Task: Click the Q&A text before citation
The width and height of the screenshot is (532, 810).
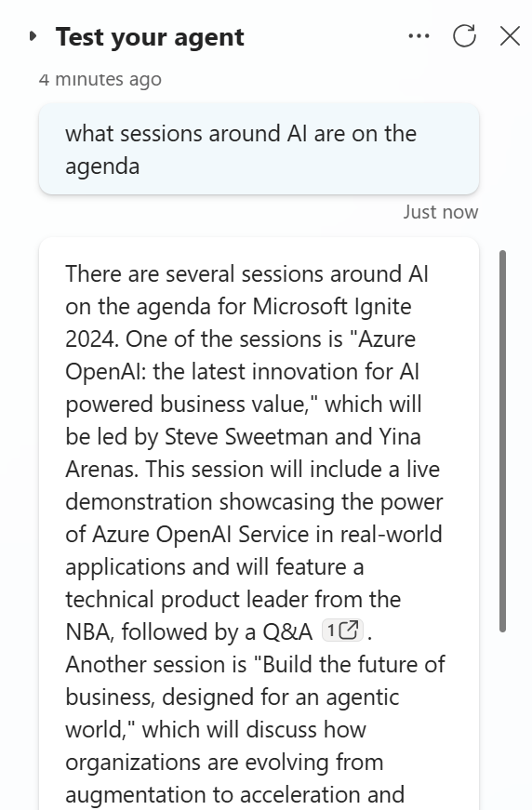Action: pyautogui.click(x=287, y=631)
